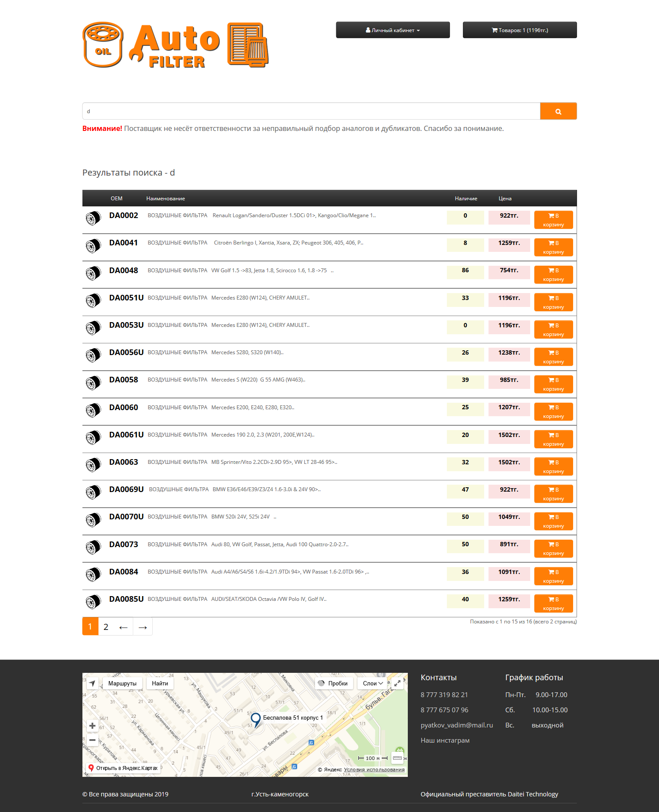The image size is (659, 812).
Task: Click the filter thumbnail for DA0056U
Action: [x=93, y=355]
